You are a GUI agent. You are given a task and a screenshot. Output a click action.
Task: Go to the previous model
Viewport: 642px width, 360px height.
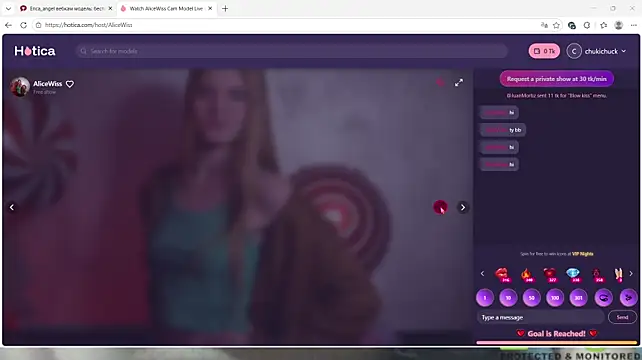point(12,207)
